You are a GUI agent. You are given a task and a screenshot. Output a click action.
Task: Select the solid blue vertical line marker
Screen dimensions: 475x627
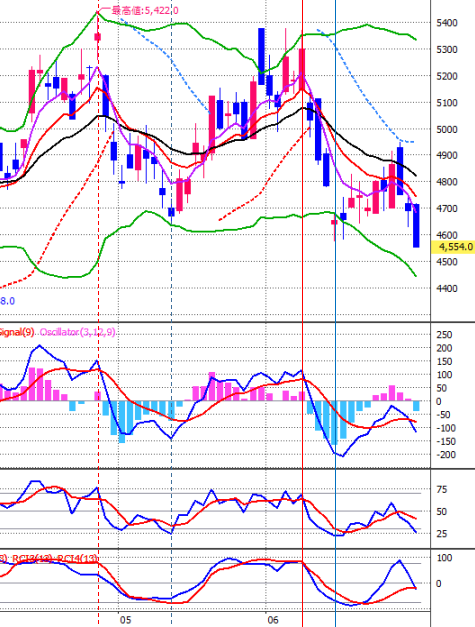335,280
